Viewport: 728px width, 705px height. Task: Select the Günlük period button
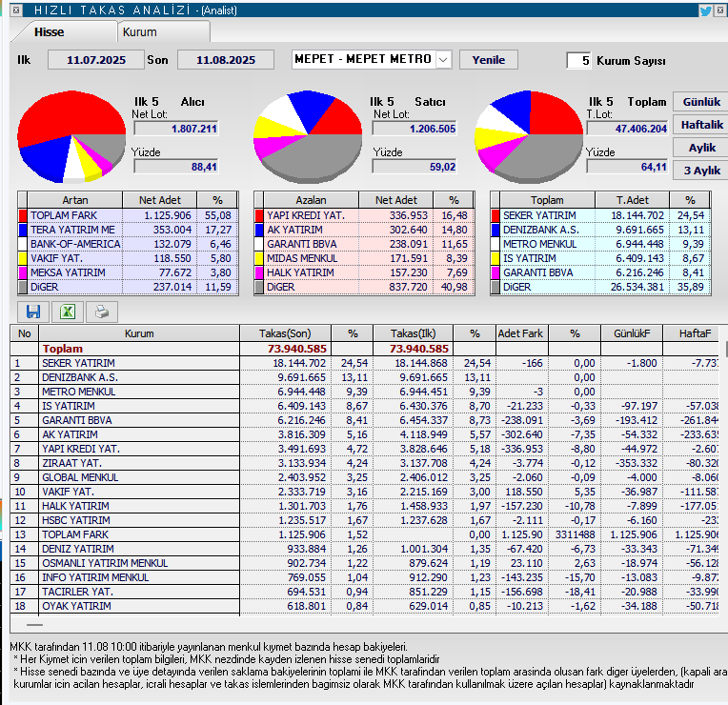pyautogui.click(x=701, y=102)
